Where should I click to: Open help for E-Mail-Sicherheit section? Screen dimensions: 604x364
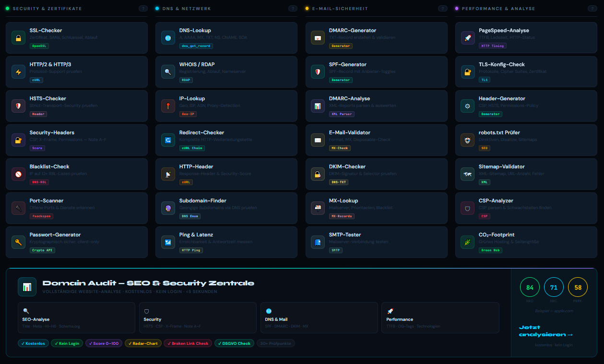(x=443, y=9)
